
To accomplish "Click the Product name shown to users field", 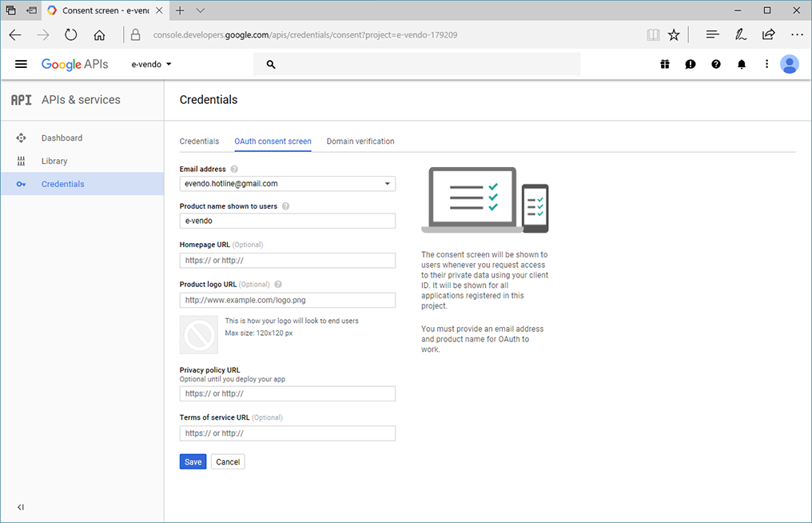I will point(288,221).
